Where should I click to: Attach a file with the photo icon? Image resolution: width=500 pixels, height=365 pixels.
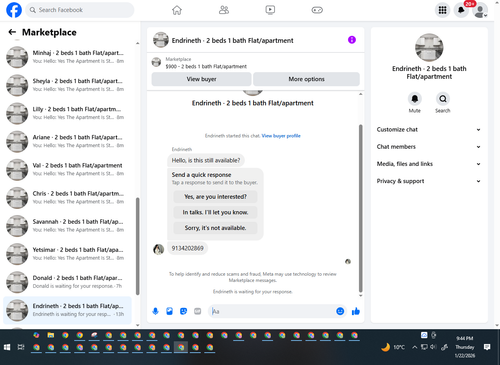point(169,311)
